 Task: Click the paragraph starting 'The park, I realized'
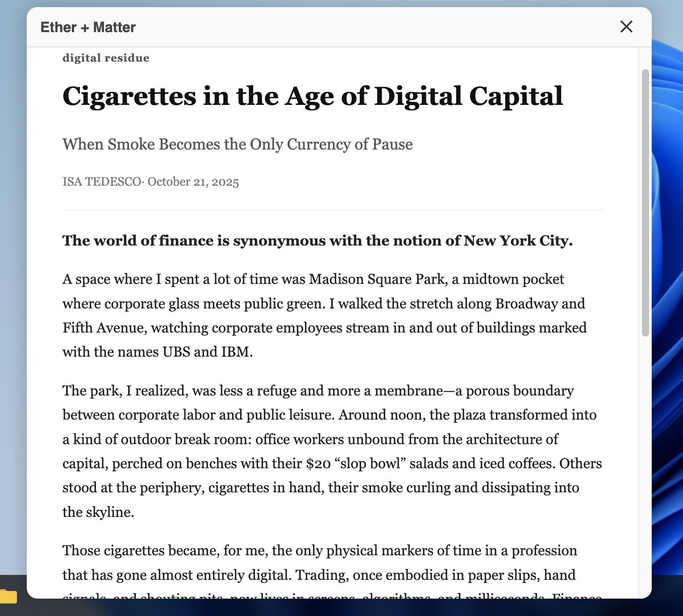click(332, 451)
